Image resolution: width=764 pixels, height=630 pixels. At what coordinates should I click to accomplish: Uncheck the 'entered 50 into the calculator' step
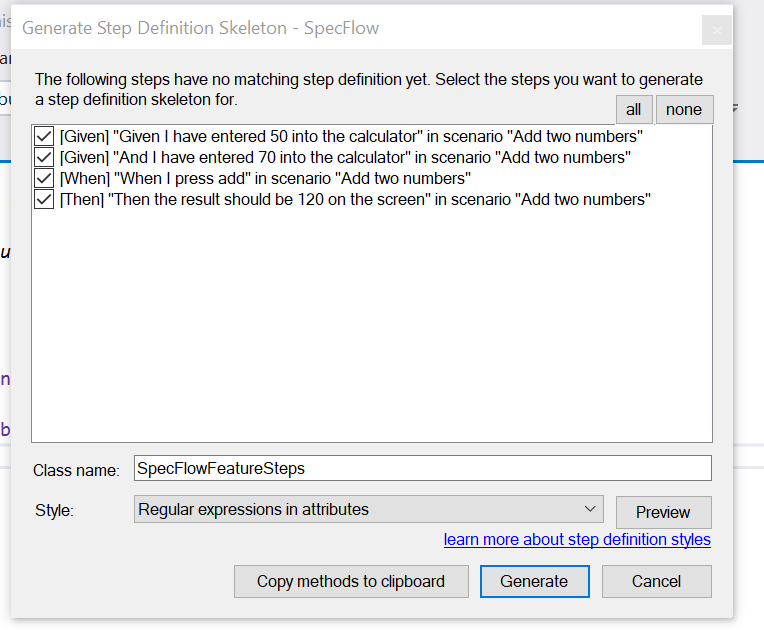[44, 136]
